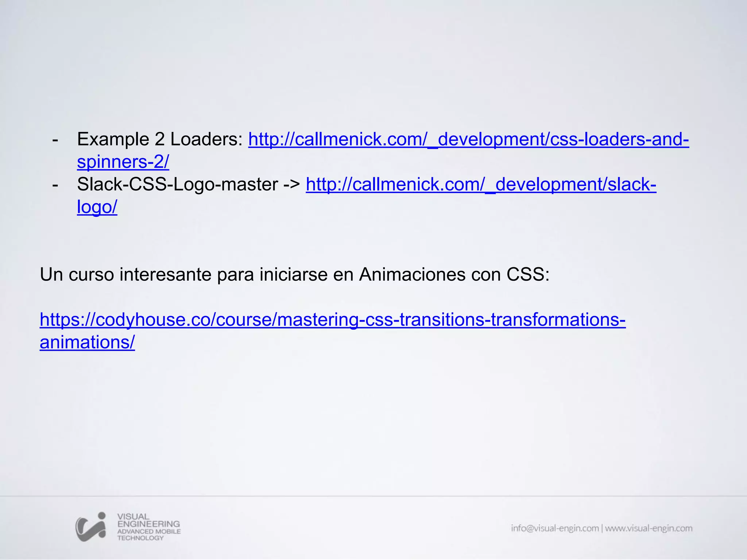Screen dimensions: 747x560
Task: Click the 'animations/' link continuation
Action: [x=87, y=342]
